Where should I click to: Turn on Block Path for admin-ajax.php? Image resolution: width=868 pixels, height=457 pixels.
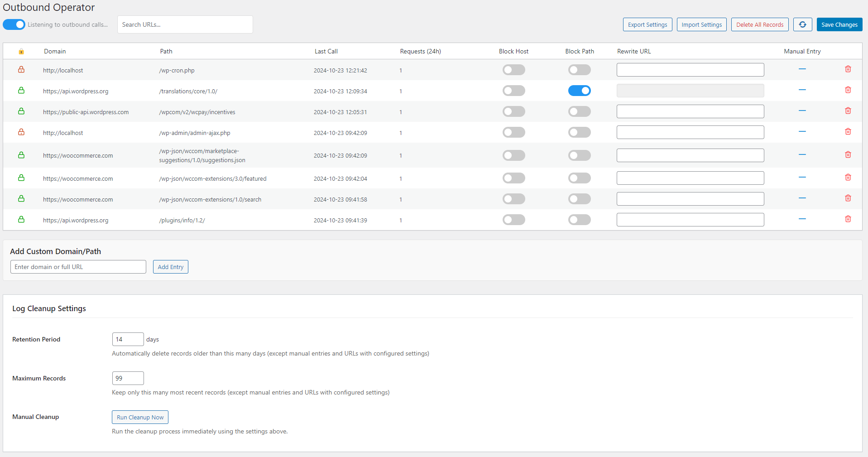(x=580, y=132)
